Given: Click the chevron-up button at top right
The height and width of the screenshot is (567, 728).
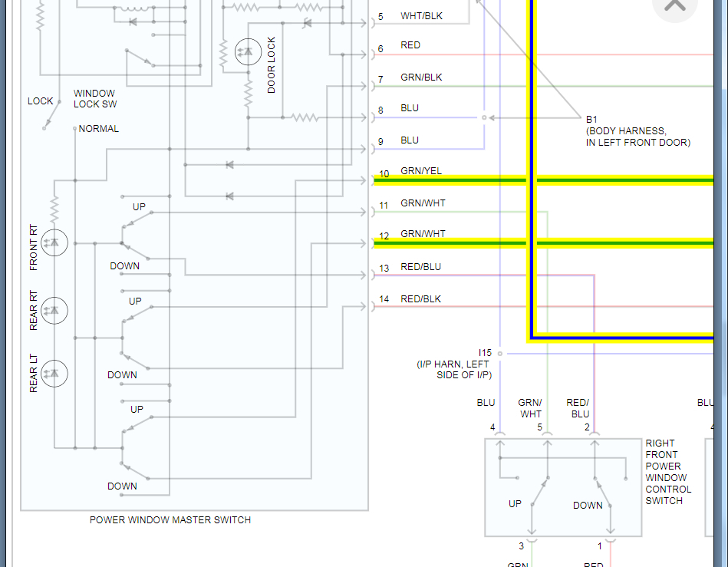Looking at the screenshot, I should click(x=674, y=5).
